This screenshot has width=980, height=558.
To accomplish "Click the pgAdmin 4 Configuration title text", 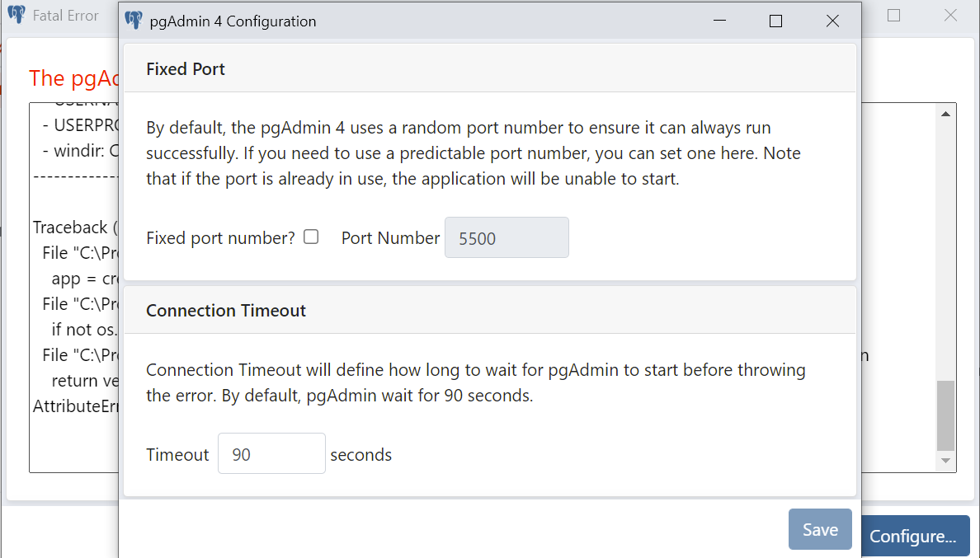I will coord(233,21).
